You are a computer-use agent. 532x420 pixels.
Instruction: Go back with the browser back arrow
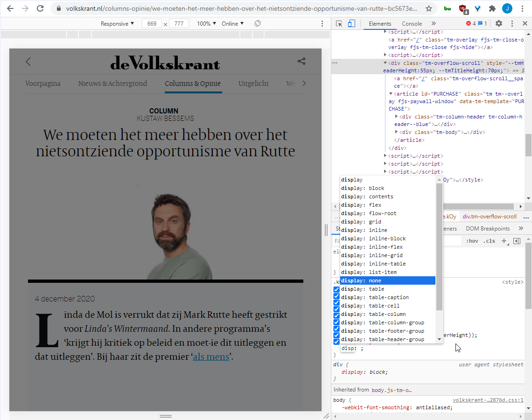click(x=11, y=8)
